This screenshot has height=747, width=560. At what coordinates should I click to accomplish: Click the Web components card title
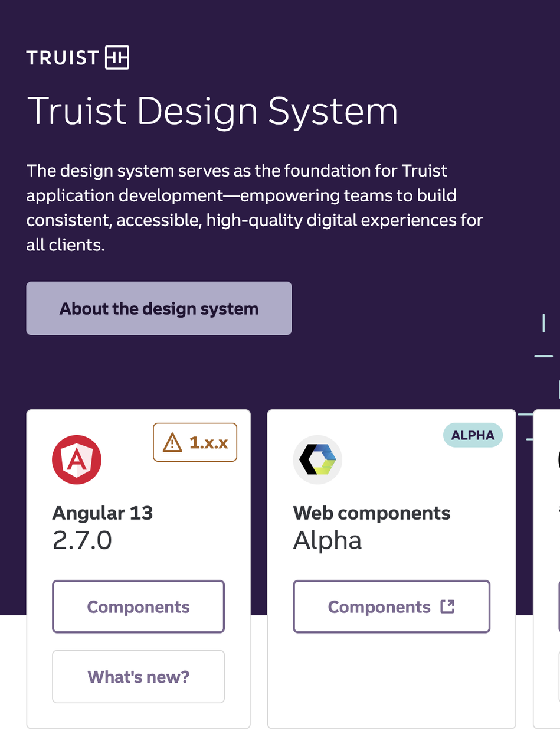click(x=372, y=513)
